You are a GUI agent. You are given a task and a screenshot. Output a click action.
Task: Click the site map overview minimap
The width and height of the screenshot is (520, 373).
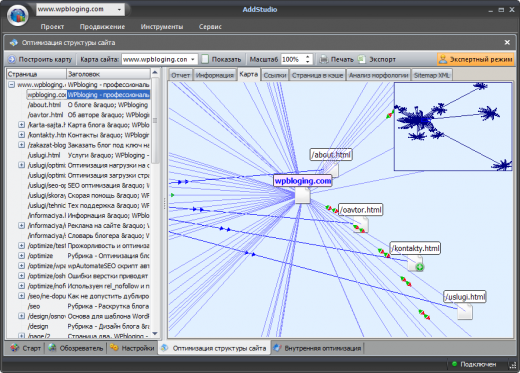tap(453, 127)
